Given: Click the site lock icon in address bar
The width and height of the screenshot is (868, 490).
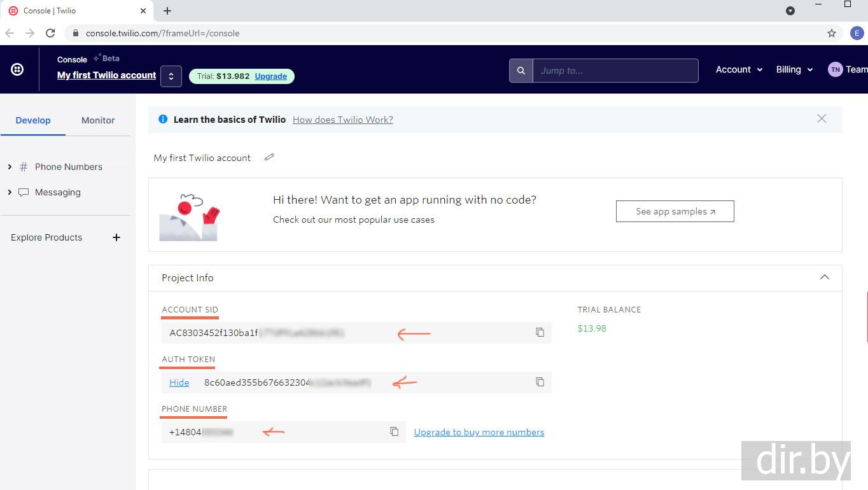Looking at the screenshot, I should pyautogui.click(x=76, y=33).
